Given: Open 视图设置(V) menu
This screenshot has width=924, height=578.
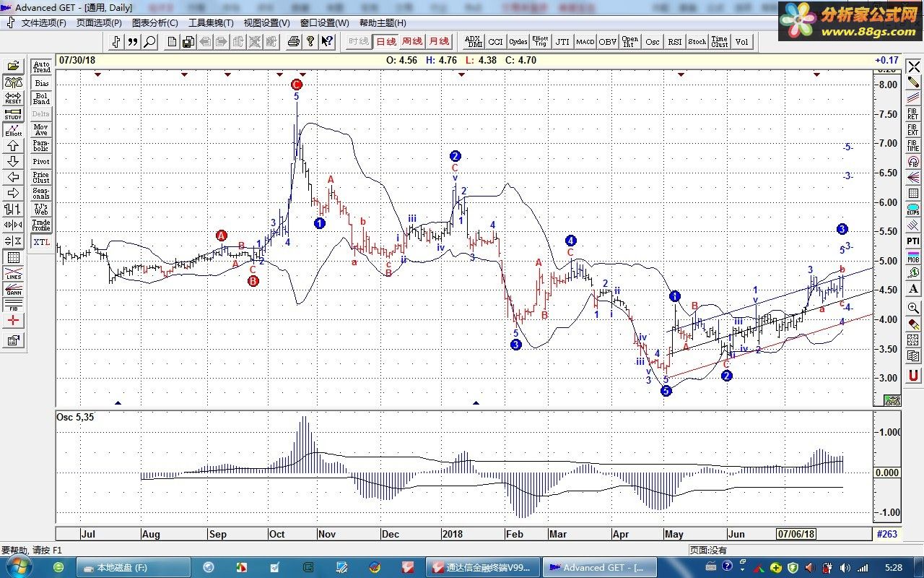Looking at the screenshot, I should click(266, 23).
